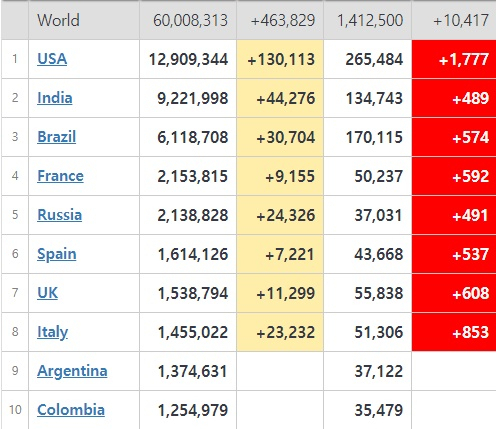Screen dimensions: 496x429
Task: Click USA new deaths red cell +1,777
Action: tap(454, 59)
